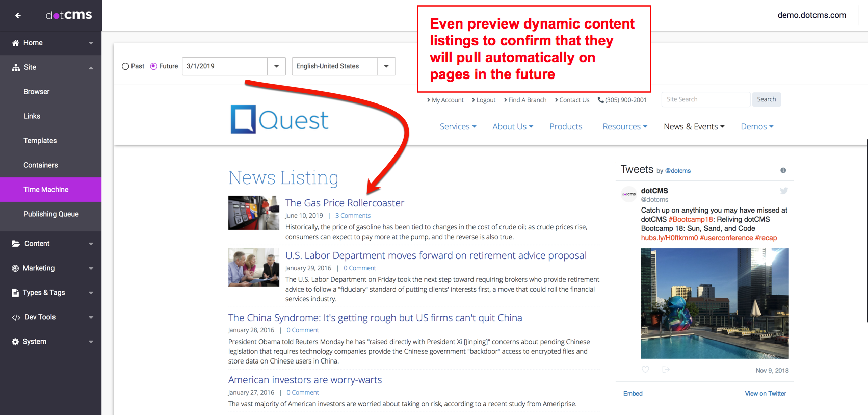Select Time Machine in the sidebar
Viewport: 868px width, 415px height.
[x=51, y=190]
